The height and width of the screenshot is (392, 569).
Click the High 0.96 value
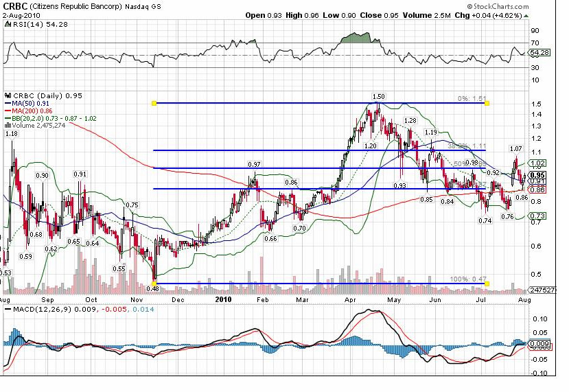coord(302,15)
